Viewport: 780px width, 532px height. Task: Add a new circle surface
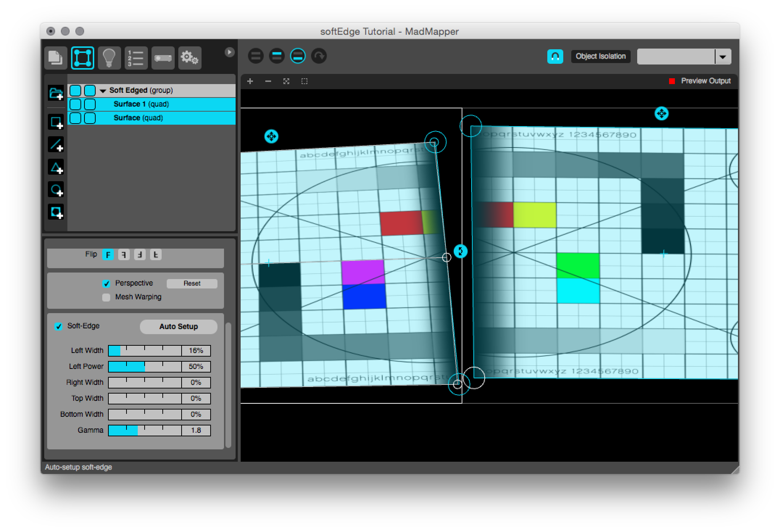tap(56, 190)
